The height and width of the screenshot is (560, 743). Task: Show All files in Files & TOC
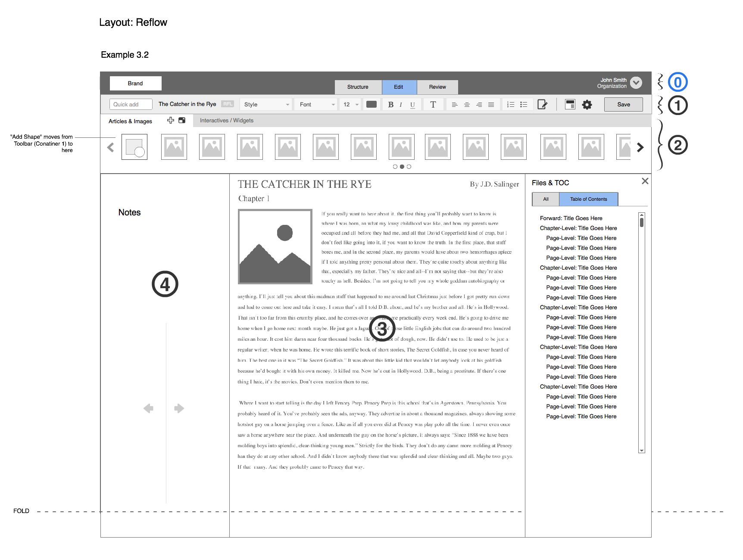[546, 199]
